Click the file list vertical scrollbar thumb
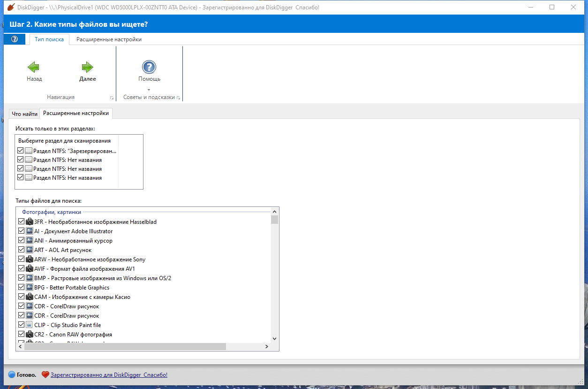588x389 pixels. [x=274, y=220]
